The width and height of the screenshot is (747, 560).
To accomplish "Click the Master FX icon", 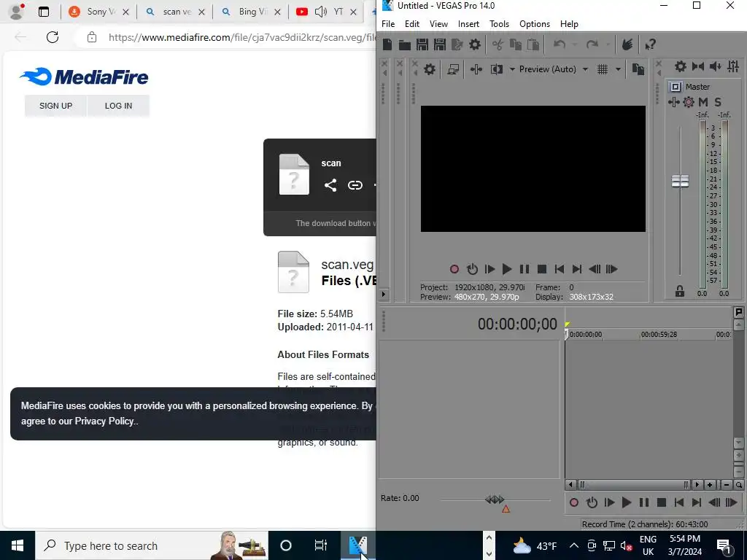I will [x=673, y=102].
